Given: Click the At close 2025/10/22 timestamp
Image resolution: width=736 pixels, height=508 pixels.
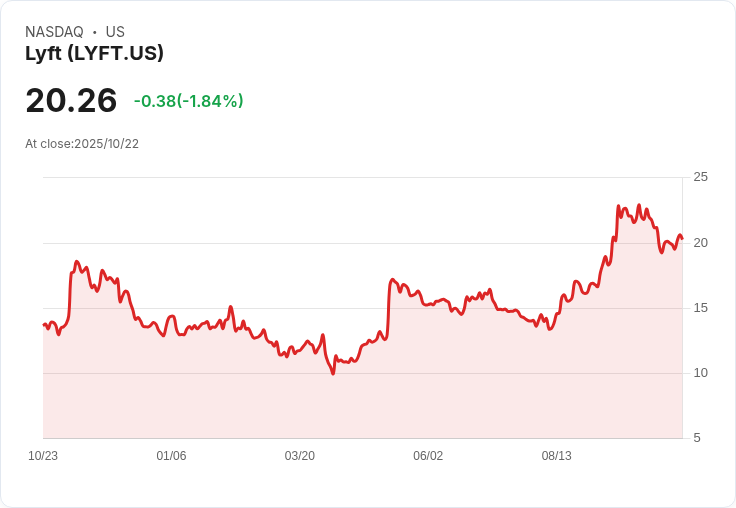Looking at the screenshot, I should pyautogui.click(x=82, y=144).
